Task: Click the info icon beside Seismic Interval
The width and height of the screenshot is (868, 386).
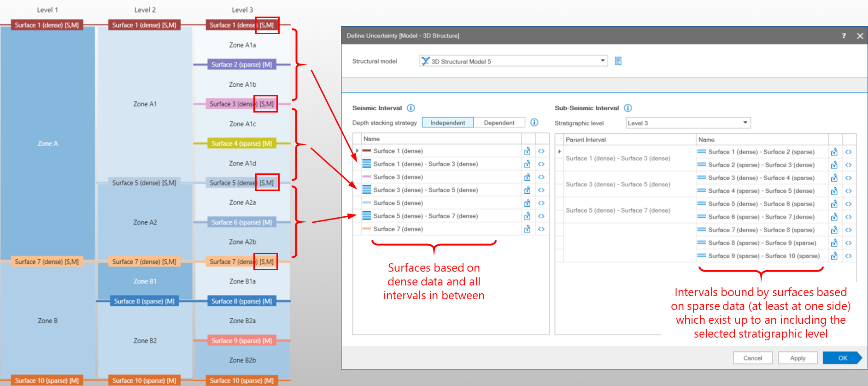Action: [411, 108]
